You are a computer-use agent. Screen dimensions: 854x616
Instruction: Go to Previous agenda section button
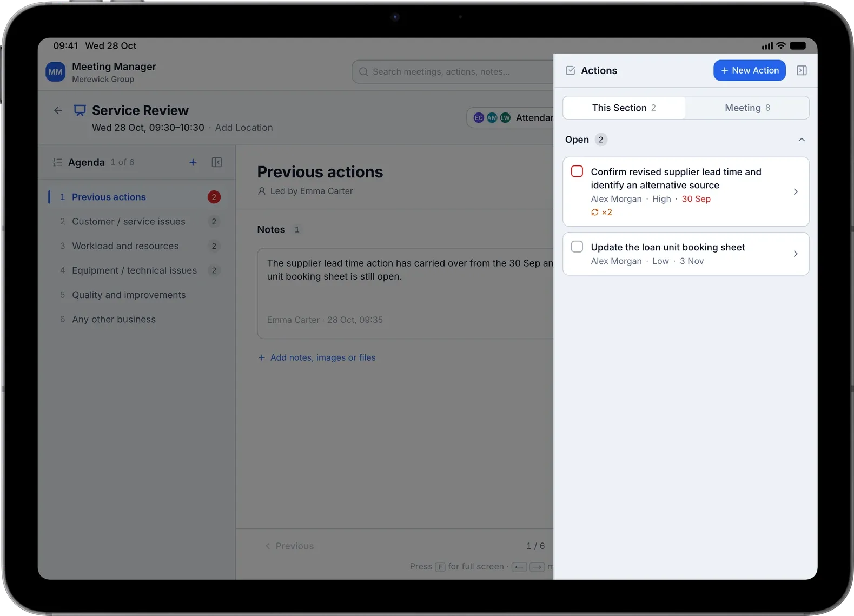pos(289,546)
